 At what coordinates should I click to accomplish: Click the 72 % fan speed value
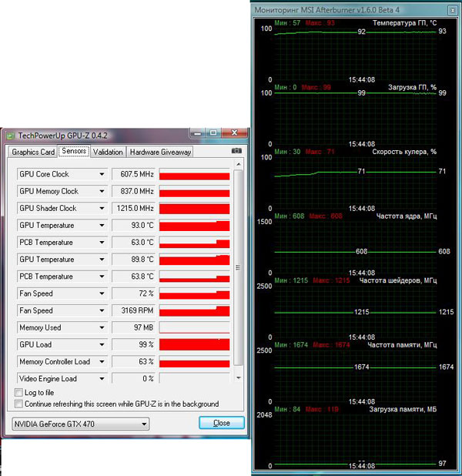coord(133,293)
